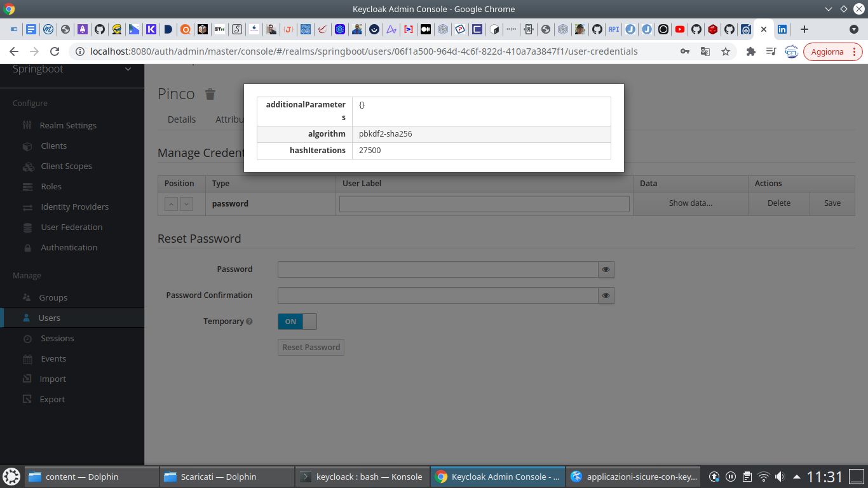Screen dimensions: 868x488
Task: Switch to keycloack bash Konsole window
Action: click(362, 477)
